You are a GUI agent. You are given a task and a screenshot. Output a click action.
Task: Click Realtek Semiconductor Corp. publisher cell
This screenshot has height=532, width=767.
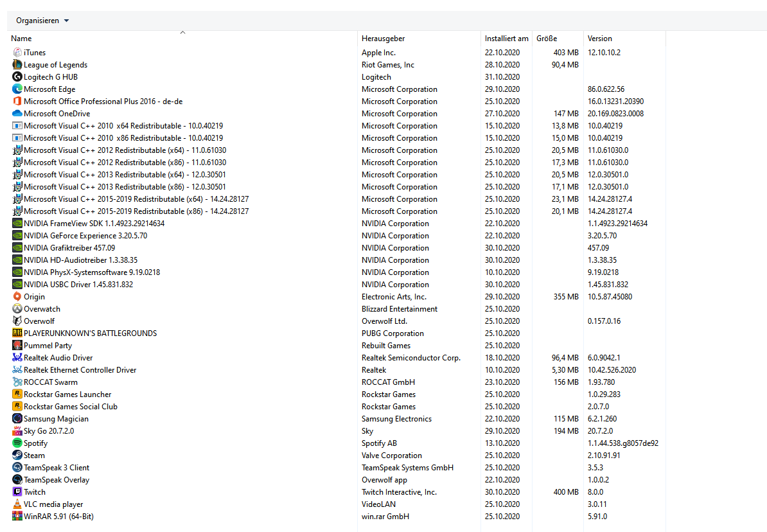(411, 358)
